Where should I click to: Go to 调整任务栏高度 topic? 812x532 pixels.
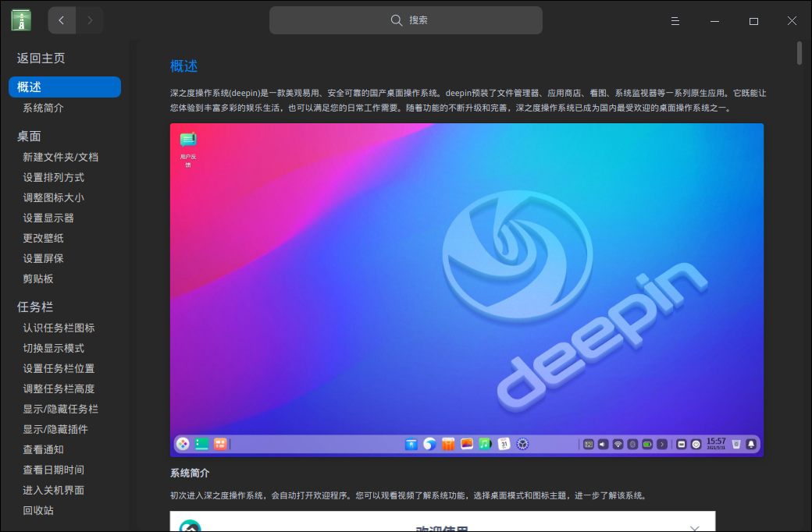[x=59, y=388]
